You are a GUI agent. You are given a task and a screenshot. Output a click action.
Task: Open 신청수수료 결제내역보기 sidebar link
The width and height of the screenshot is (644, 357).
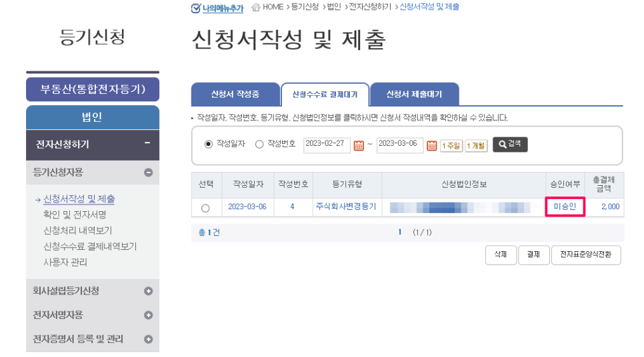click(90, 246)
